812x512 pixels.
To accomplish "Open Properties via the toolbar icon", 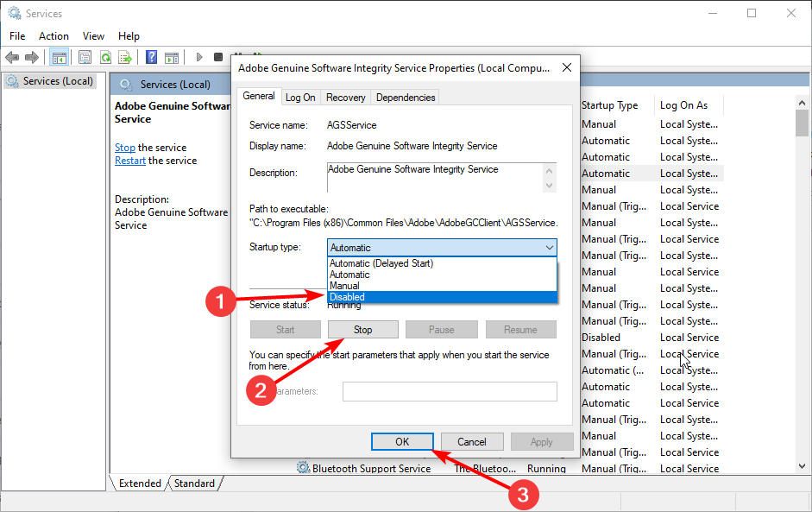I will click(85, 57).
